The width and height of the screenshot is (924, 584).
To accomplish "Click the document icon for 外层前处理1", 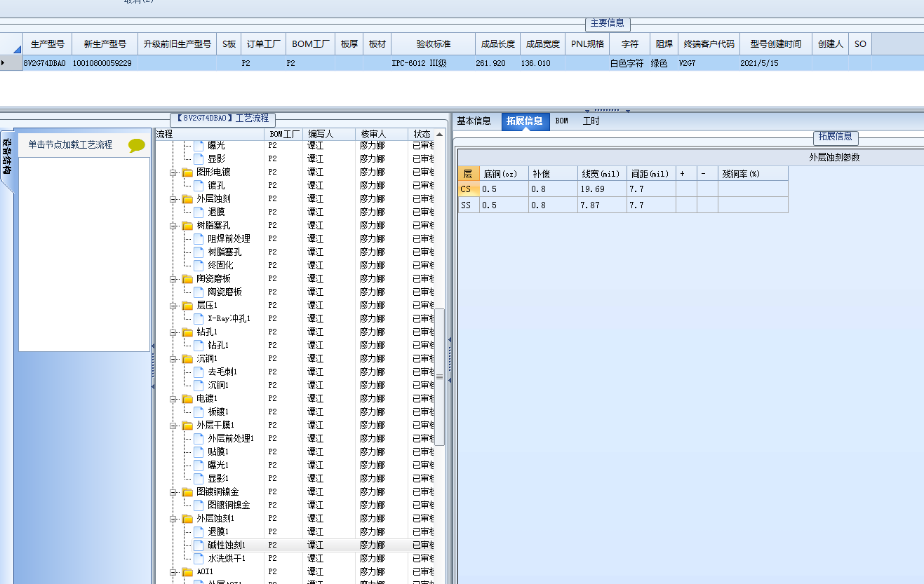I will [199, 438].
